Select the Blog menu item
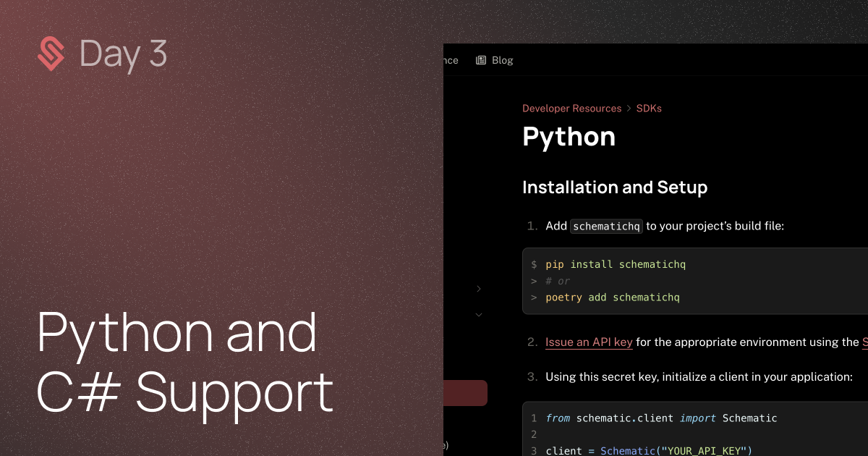The width and height of the screenshot is (868, 456). coord(503,60)
